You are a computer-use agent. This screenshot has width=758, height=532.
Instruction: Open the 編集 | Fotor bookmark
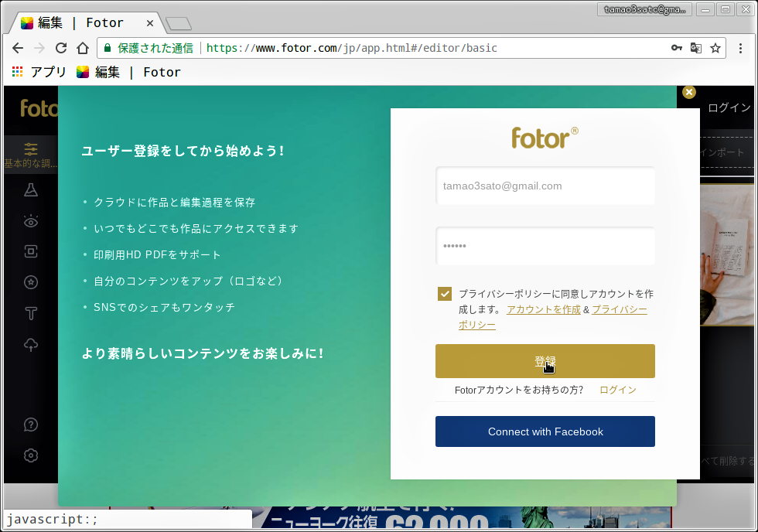128,72
